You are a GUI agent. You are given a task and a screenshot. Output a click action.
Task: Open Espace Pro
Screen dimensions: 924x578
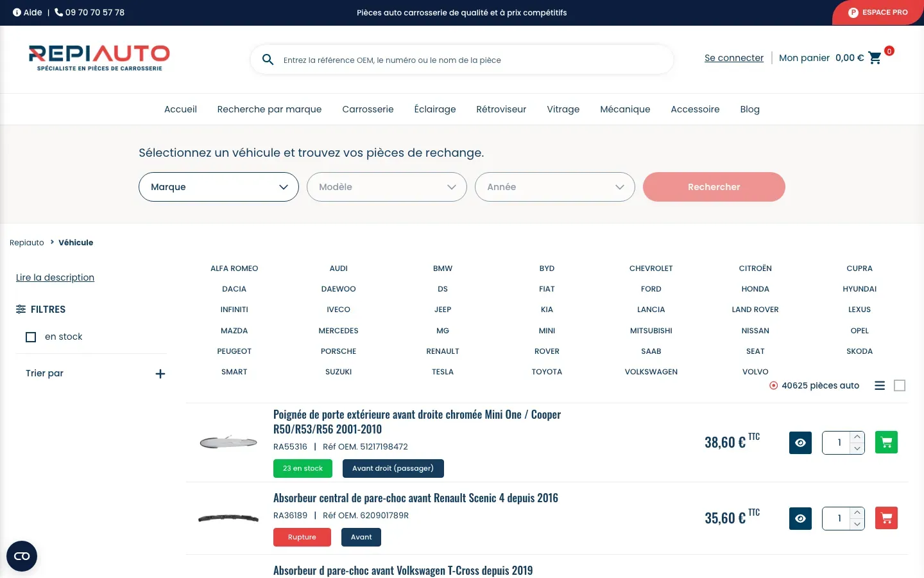click(x=878, y=12)
